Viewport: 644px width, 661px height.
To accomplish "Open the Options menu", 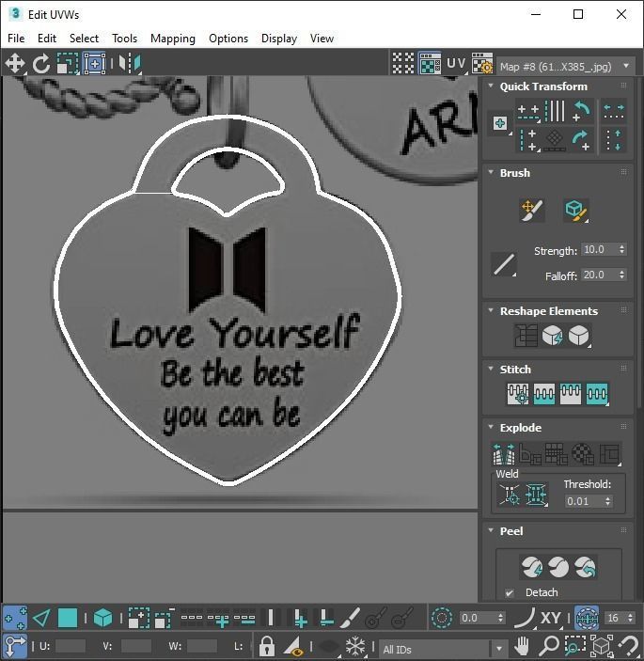I will 228,39.
